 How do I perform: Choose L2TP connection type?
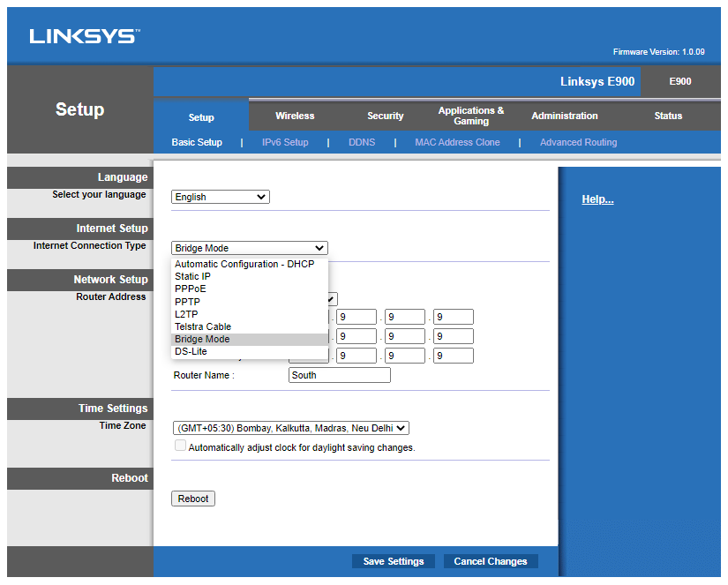(x=187, y=314)
